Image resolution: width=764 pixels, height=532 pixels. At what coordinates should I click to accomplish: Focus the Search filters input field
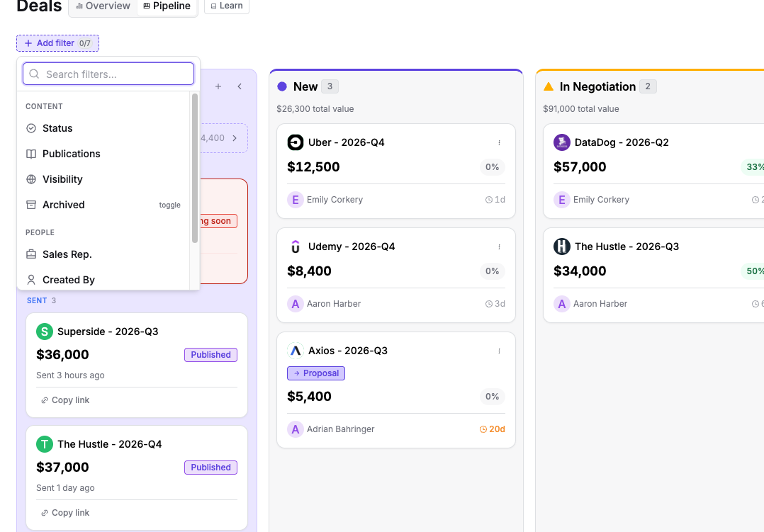[108, 74]
